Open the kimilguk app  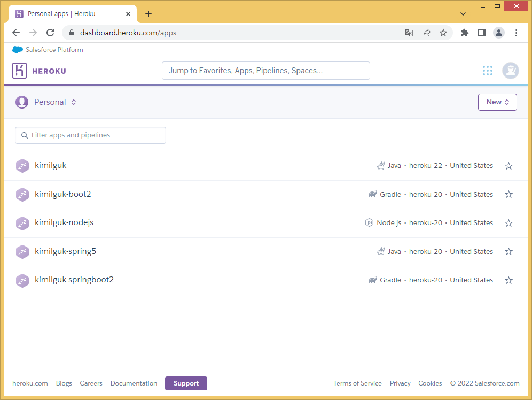click(51, 165)
